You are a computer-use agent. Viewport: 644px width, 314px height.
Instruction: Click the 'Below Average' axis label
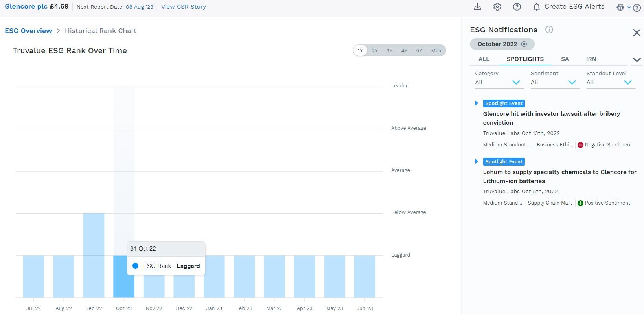pos(408,212)
